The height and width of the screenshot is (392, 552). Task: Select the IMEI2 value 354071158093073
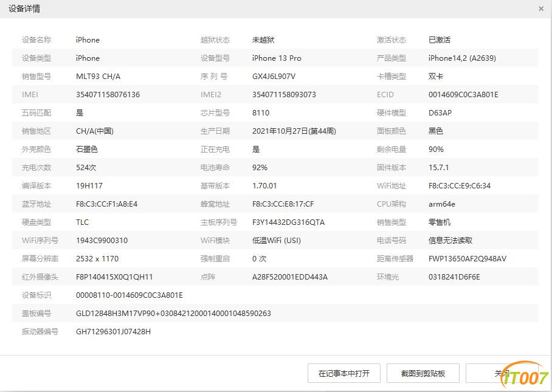pos(284,95)
